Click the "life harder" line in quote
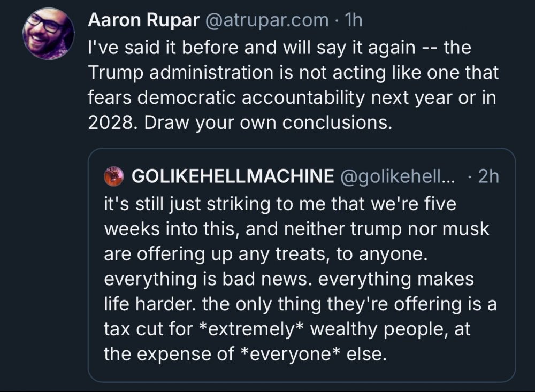Viewport: 535px width, 392px height. (x=300, y=304)
